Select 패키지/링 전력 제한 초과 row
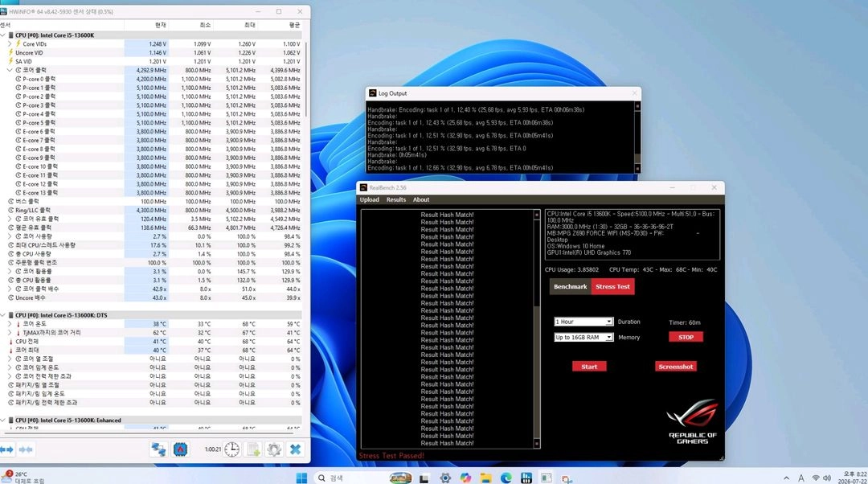Viewport: 868px width, 484px height. (151, 403)
